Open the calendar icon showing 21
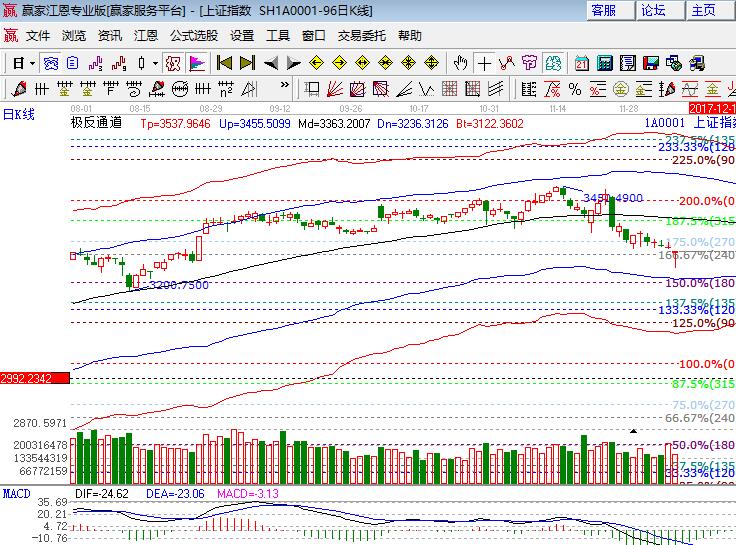The height and width of the screenshot is (545, 736). point(581,63)
